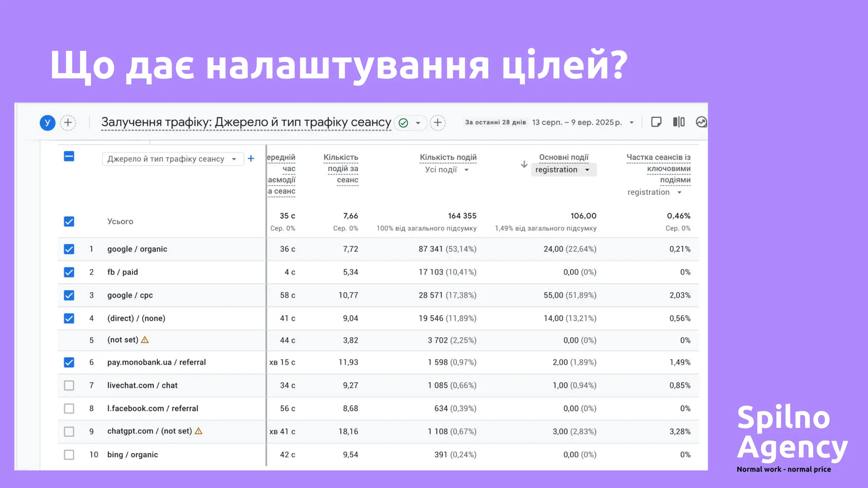Add a filter with the plus icon after the report title
Image resolution: width=868 pixels, height=488 pixels.
(x=438, y=123)
